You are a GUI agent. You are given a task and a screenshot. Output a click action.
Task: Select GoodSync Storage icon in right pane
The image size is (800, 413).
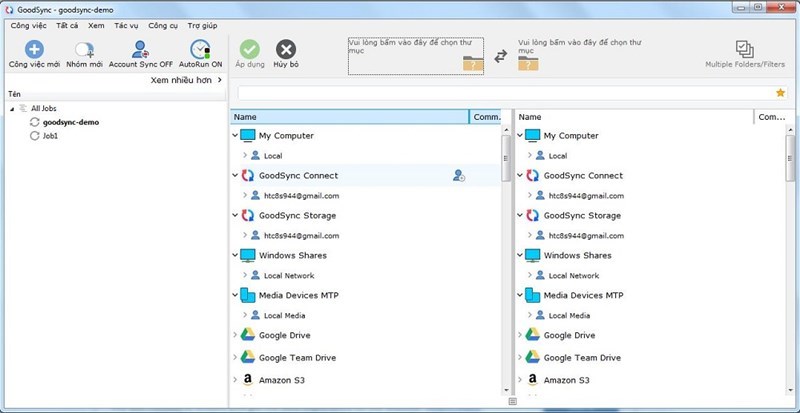[532, 215]
